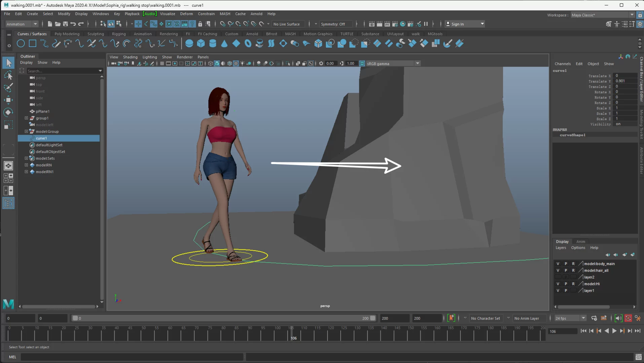Image resolution: width=644 pixels, height=363 pixels.
Task: Open the Windows menu
Action: click(101, 14)
